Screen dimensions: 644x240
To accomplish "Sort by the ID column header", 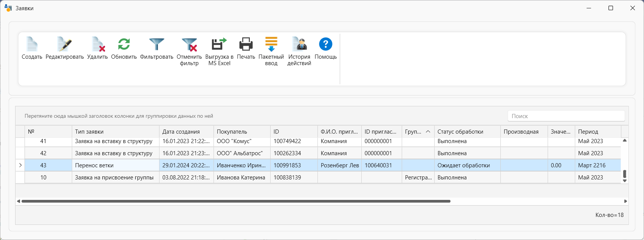I will point(294,131).
